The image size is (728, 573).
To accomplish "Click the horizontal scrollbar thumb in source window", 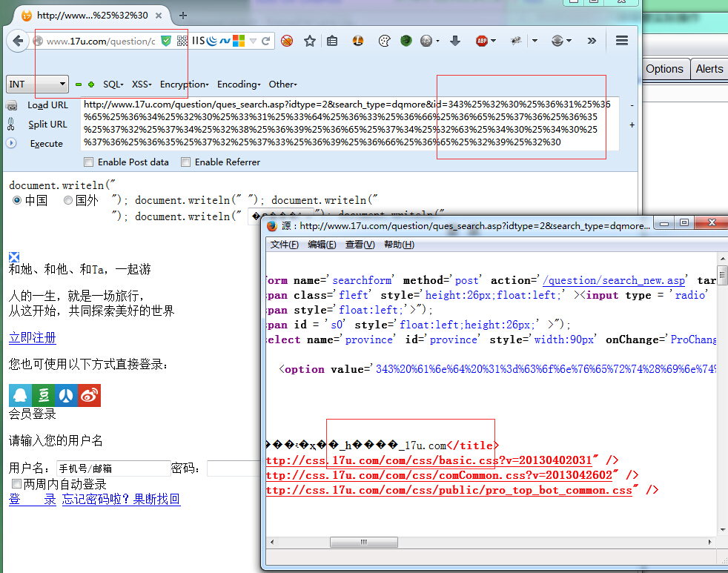I will click(x=363, y=542).
